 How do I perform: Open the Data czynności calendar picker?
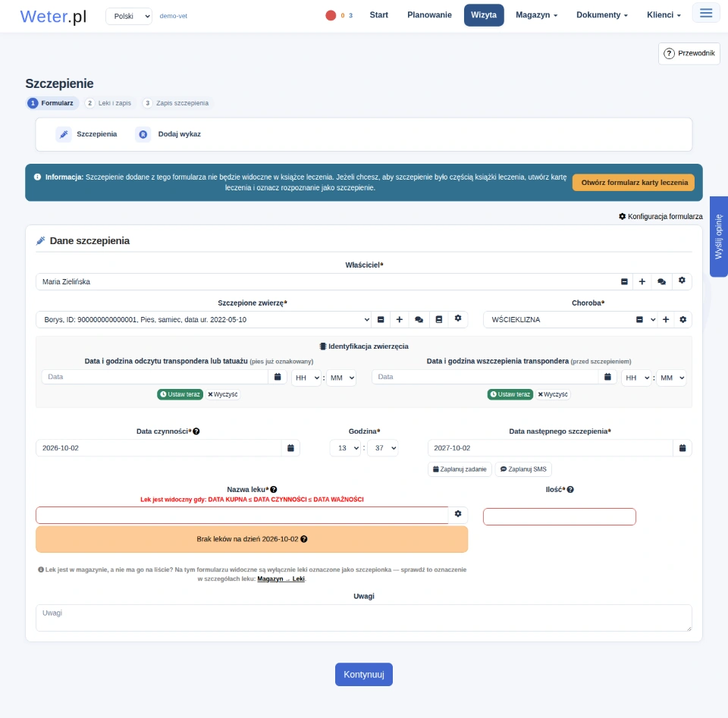coord(290,448)
